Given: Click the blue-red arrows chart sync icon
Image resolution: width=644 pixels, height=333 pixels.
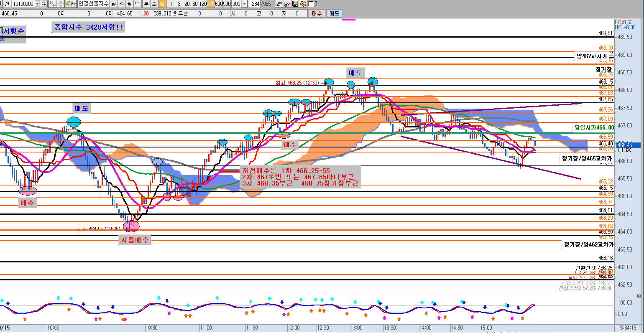Looking at the screenshot, I should (279, 4).
